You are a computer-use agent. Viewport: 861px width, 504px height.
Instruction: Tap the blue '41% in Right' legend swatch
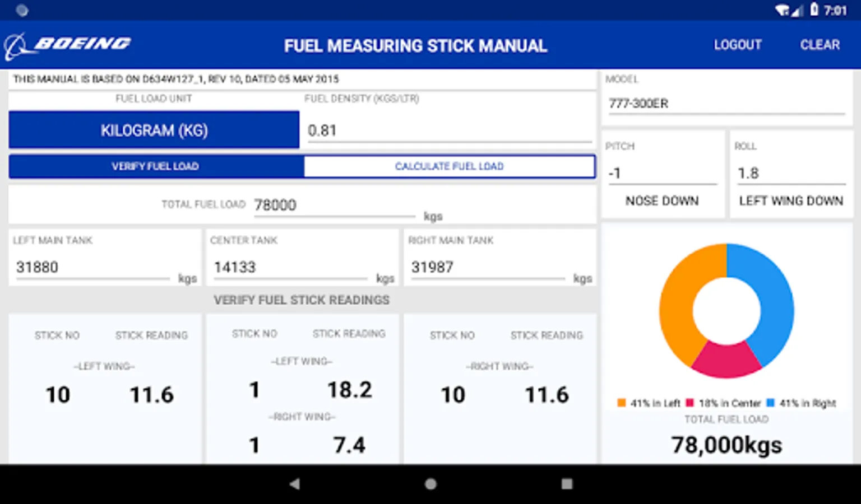771,403
